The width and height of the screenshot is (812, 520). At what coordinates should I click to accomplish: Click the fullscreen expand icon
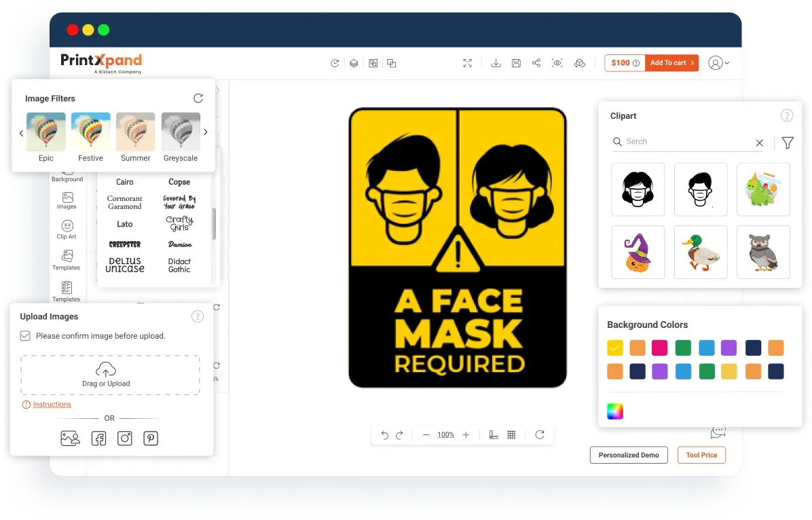tap(467, 63)
